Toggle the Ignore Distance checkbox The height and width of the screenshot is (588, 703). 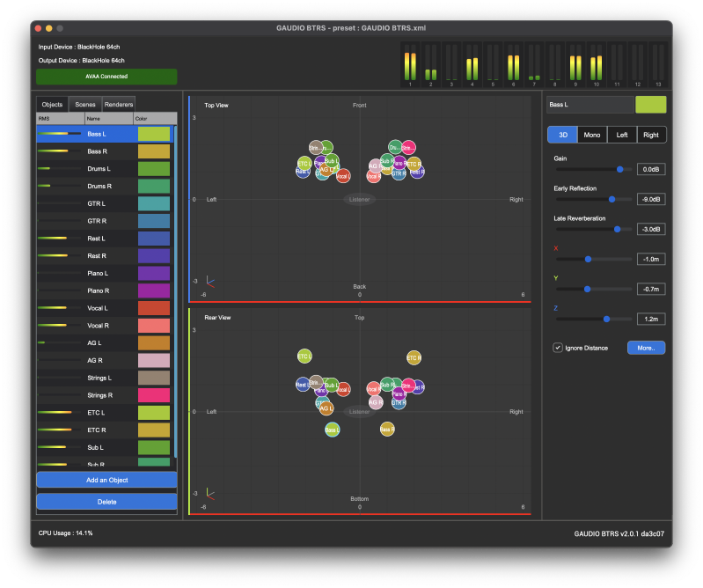[x=557, y=348]
